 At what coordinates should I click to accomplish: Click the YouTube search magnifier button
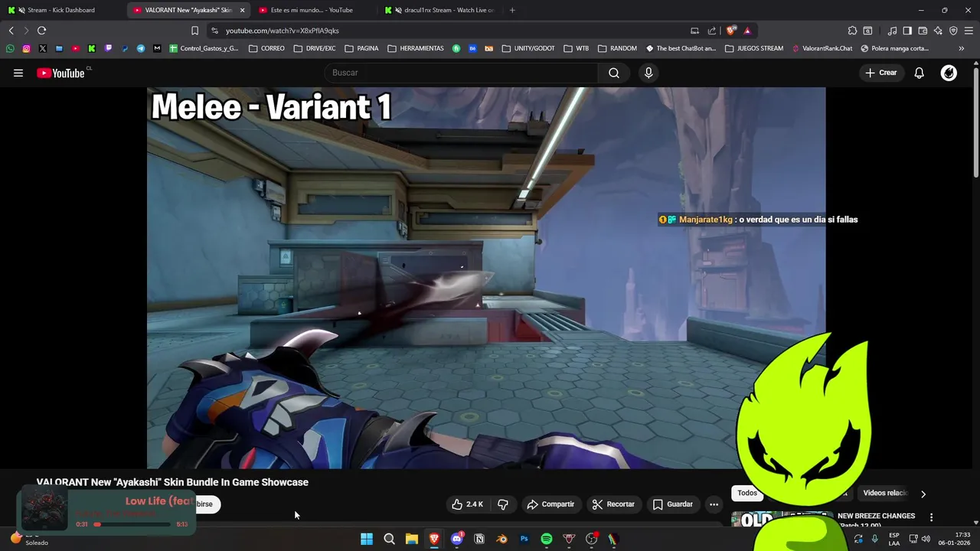coord(614,73)
